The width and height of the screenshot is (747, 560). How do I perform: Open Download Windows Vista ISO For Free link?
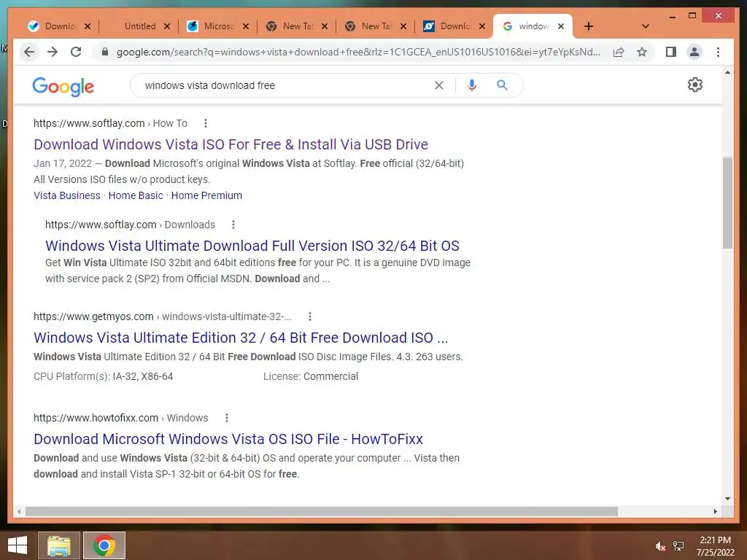231,144
